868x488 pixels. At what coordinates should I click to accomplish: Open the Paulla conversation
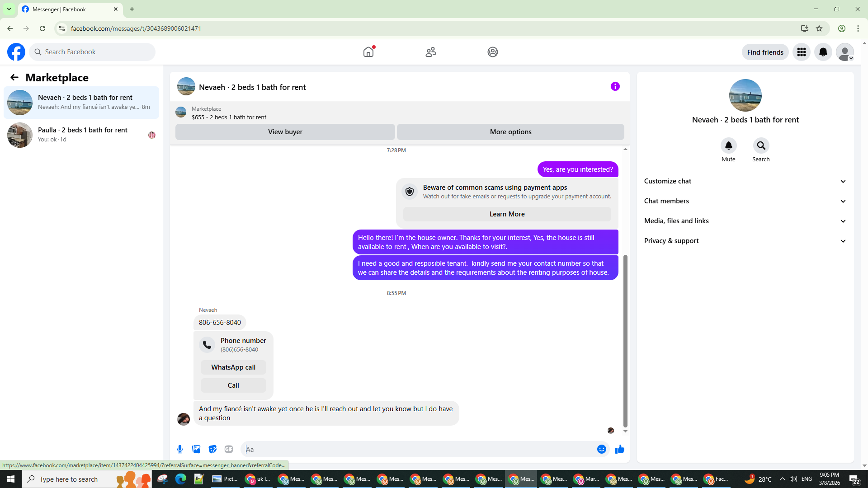81,135
